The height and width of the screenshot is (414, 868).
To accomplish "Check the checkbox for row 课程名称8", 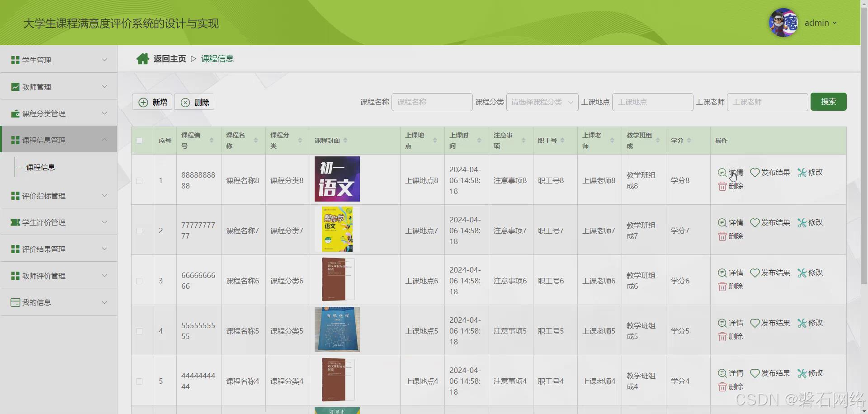I will coord(139,181).
